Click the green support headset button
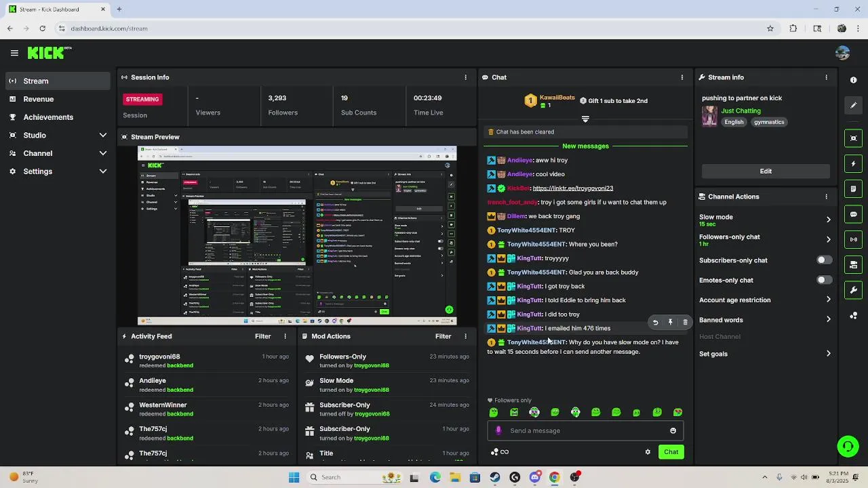The height and width of the screenshot is (488, 868). (x=848, y=446)
